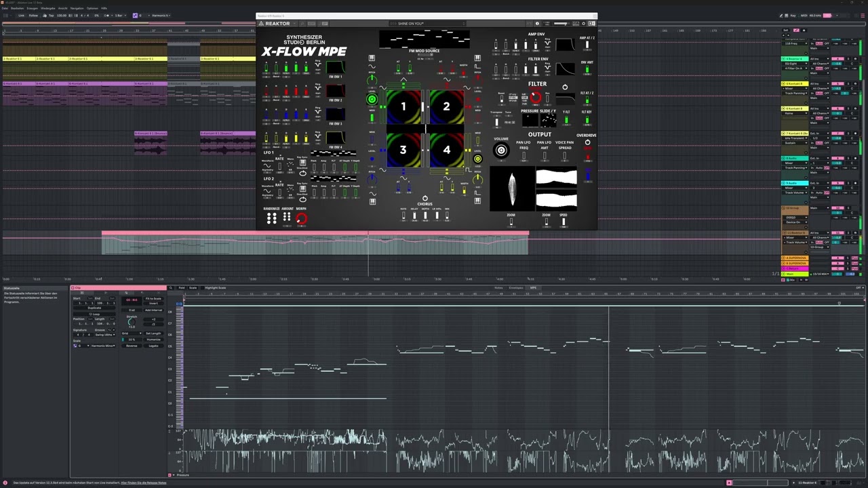Image resolution: width=868 pixels, height=488 pixels.
Task: Click the FM ENV 4 envelope display
Action: (336, 139)
